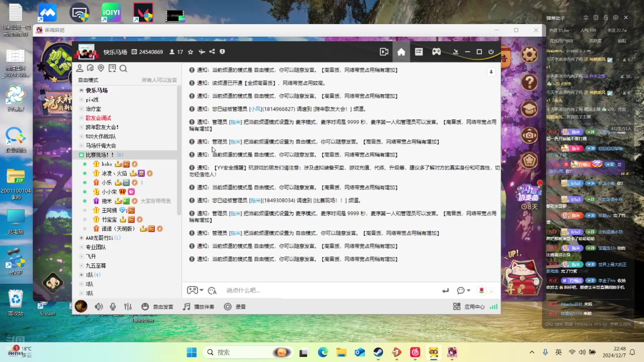Select user 诺诺（天朗版）
This screenshot has width=644, height=362.
119,229
